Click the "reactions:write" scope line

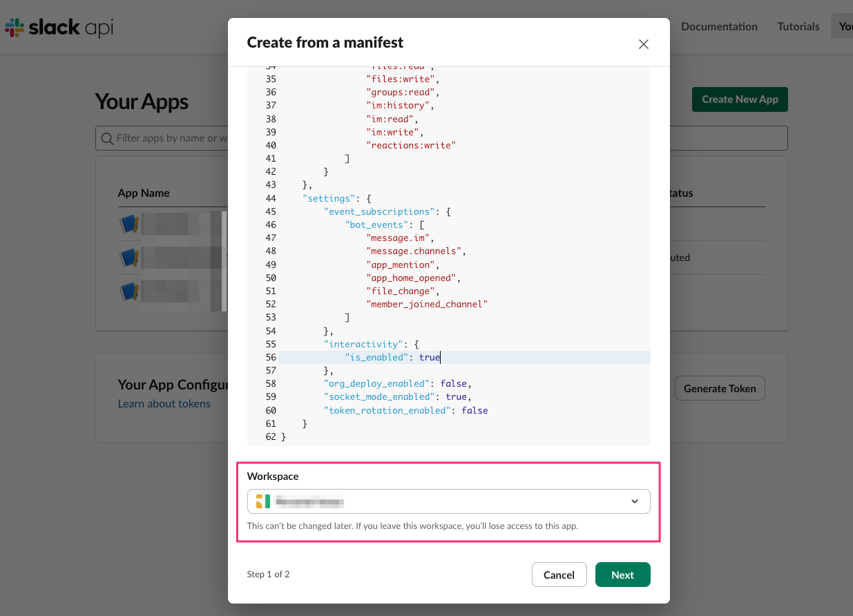(x=411, y=145)
